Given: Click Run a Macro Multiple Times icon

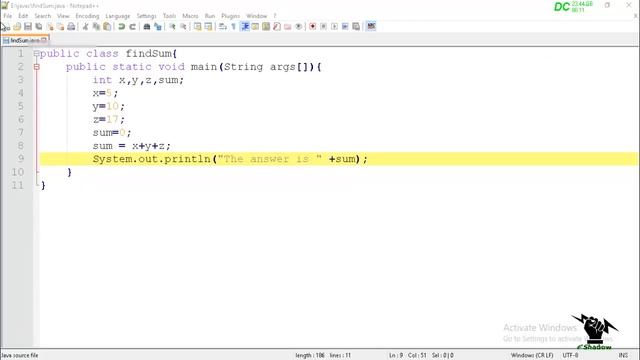Looking at the screenshot, I should (x=345, y=27).
